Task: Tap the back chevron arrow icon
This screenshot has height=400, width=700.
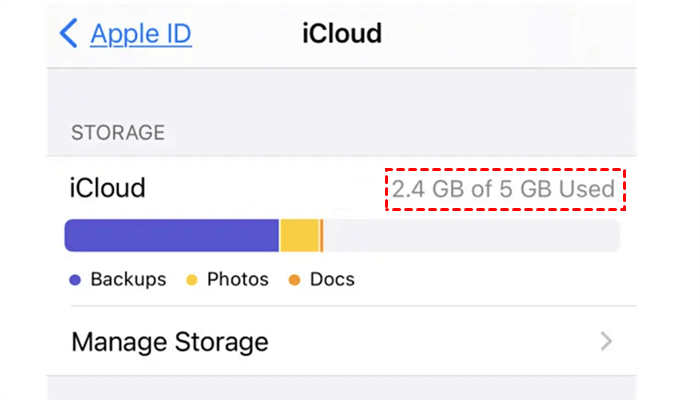Action: pyautogui.click(x=69, y=34)
